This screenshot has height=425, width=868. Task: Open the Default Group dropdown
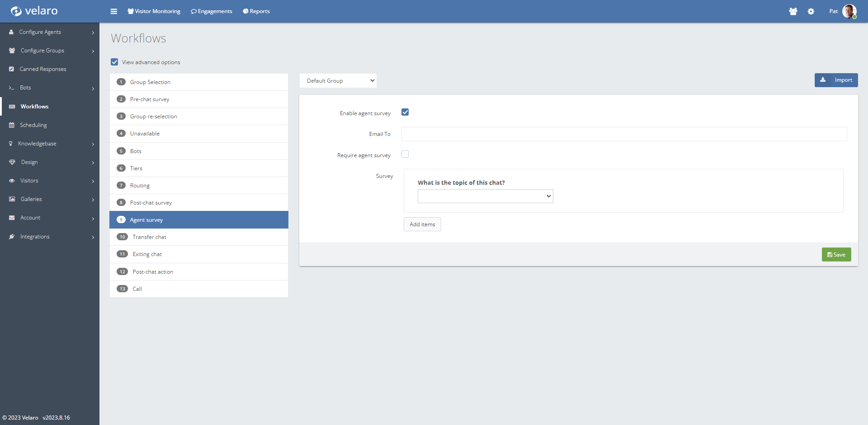tap(338, 81)
